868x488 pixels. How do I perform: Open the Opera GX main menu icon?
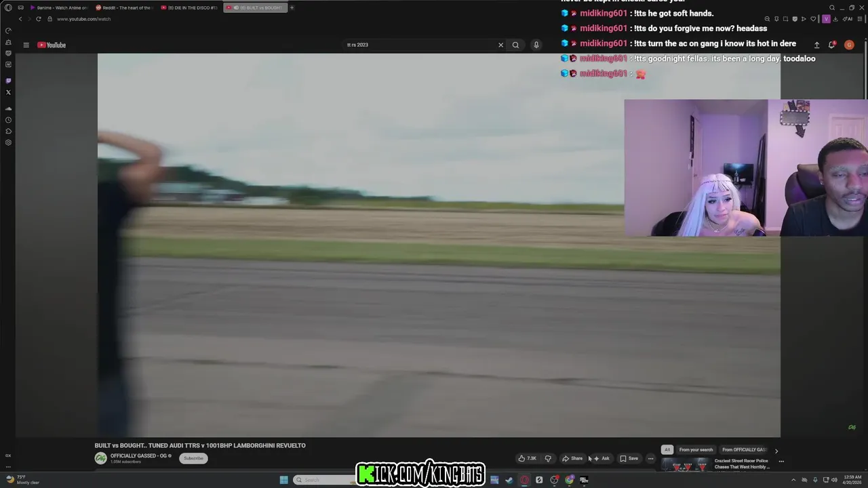(8, 7)
